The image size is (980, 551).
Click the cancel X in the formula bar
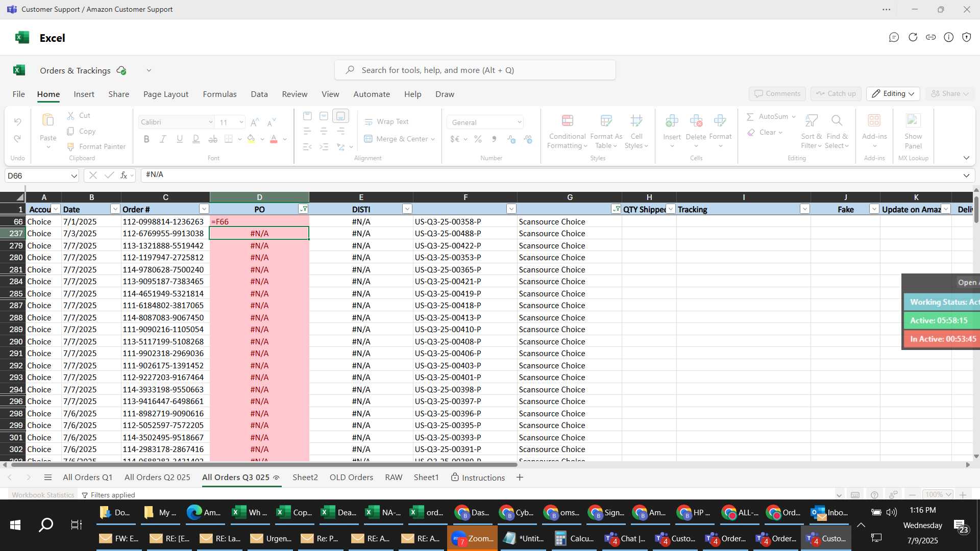click(x=92, y=176)
